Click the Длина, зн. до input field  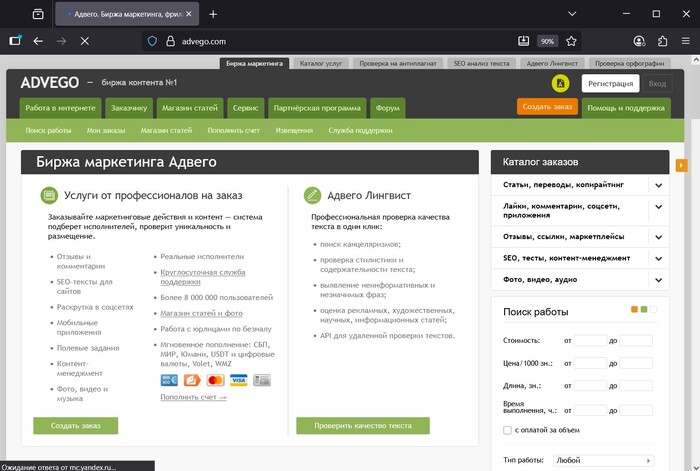[636, 385]
